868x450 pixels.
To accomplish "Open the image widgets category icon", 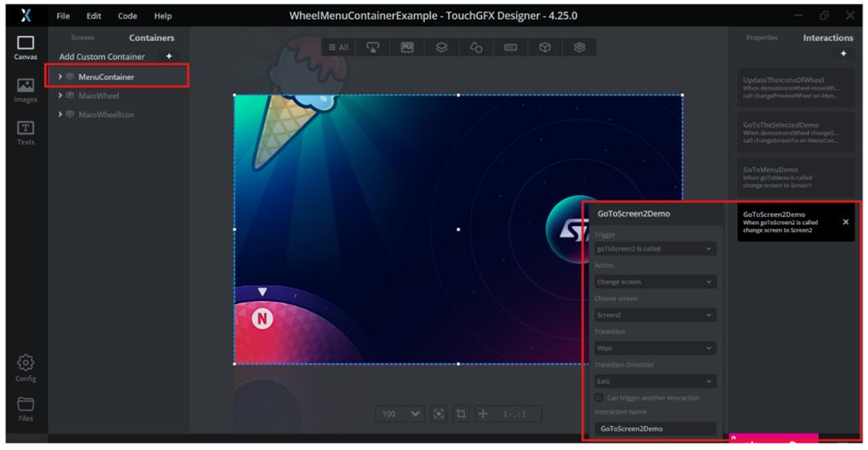I will click(x=407, y=47).
